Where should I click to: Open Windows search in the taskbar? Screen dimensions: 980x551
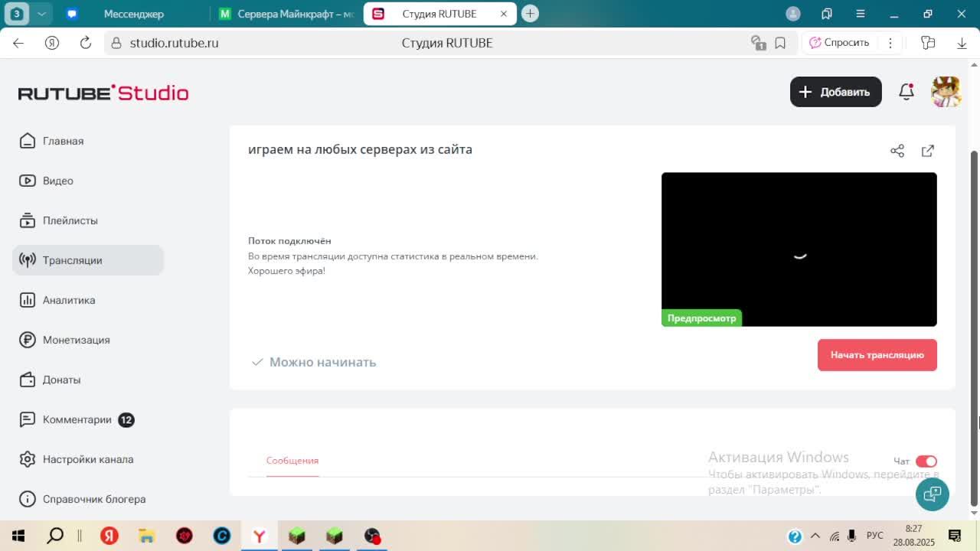55,536
